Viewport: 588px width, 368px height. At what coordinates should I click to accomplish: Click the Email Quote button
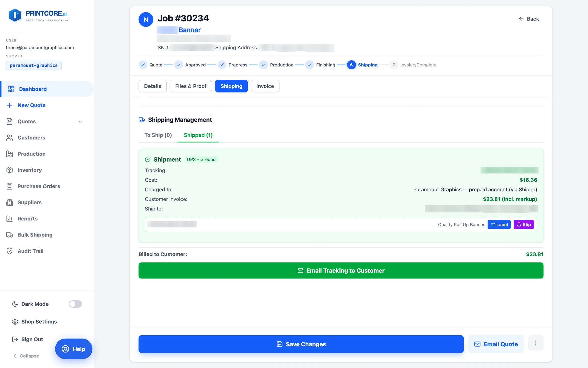coord(496,344)
